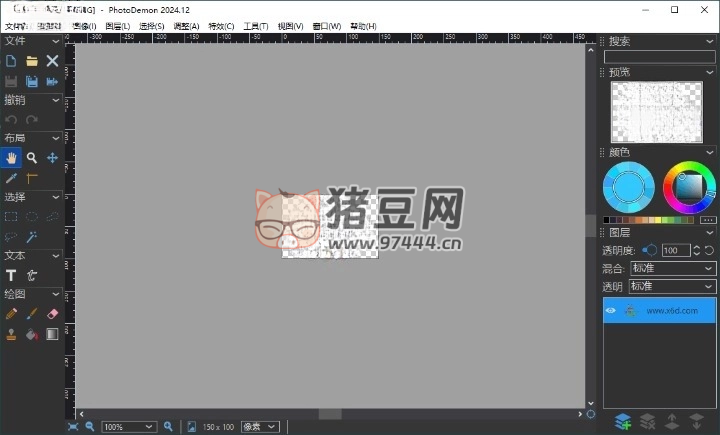Click the Zoom out icon in status bar
This screenshot has width=720, height=435.
(90, 427)
